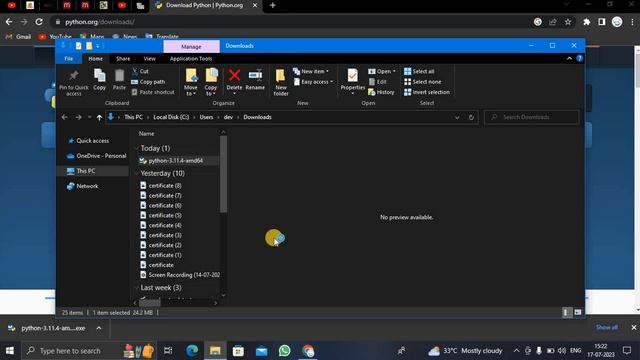Image resolution: width=640 pixels, height=360 pixels.
Task: Go up one folder level with the up arrow
Action: pyautogui.click(x=99, y=117)
